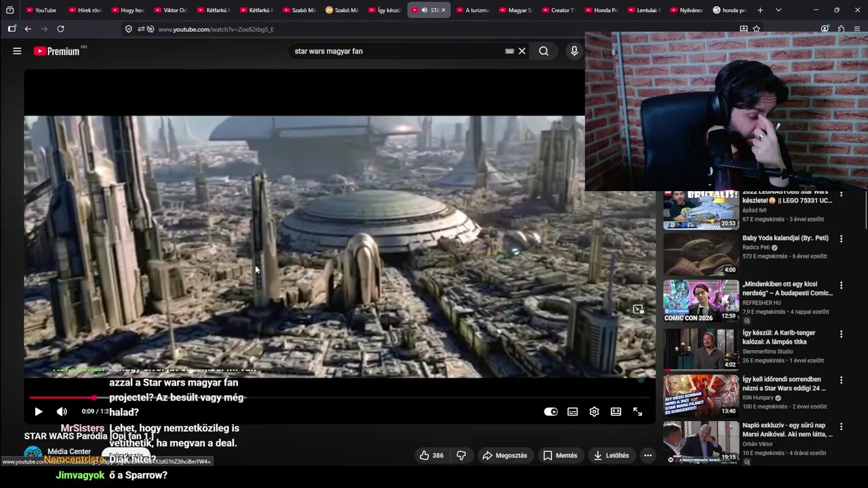868x488 pixels.
Task: Save video with the Mentés button
Action: 560,455
